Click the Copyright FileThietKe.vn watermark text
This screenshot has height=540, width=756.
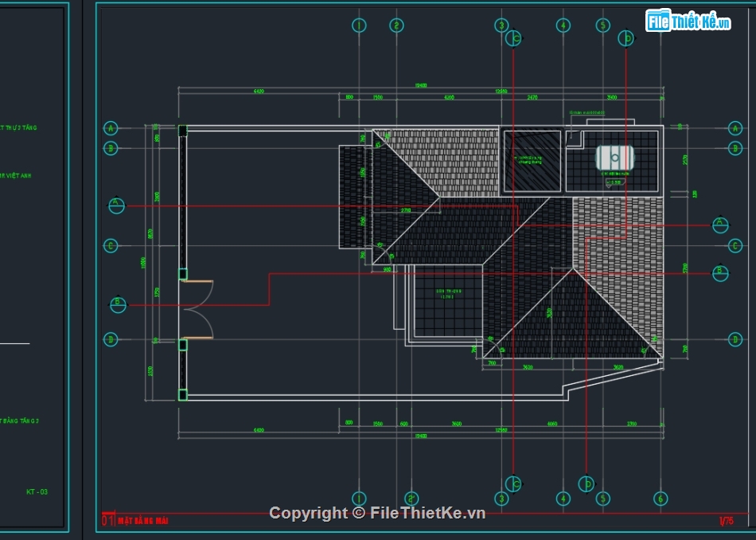click(377, 513)
